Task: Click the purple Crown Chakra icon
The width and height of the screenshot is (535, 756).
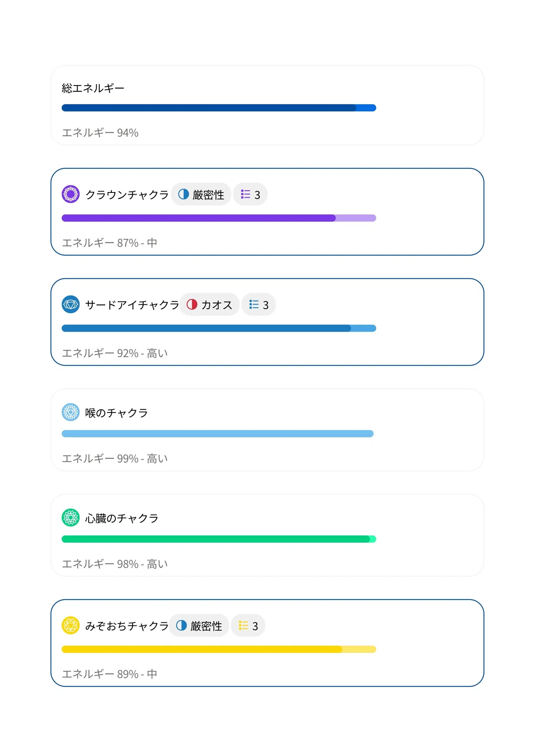Action: (70, 194)
